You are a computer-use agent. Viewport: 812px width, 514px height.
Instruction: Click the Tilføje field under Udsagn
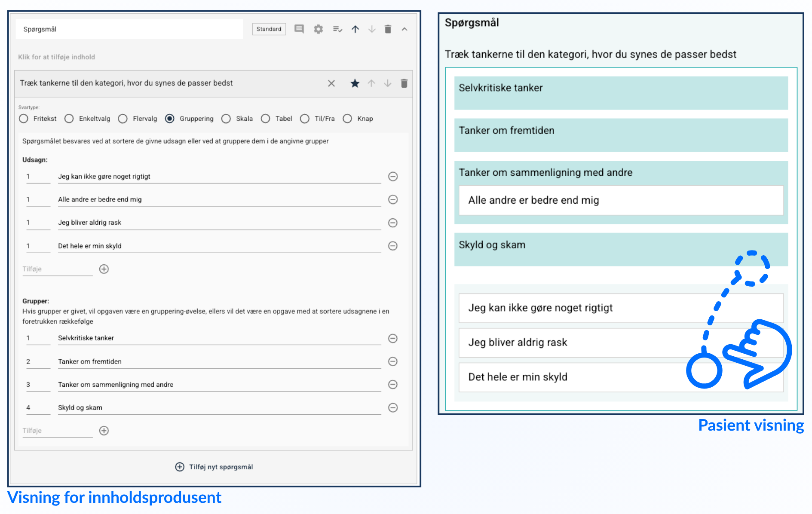tap(58, 269)
